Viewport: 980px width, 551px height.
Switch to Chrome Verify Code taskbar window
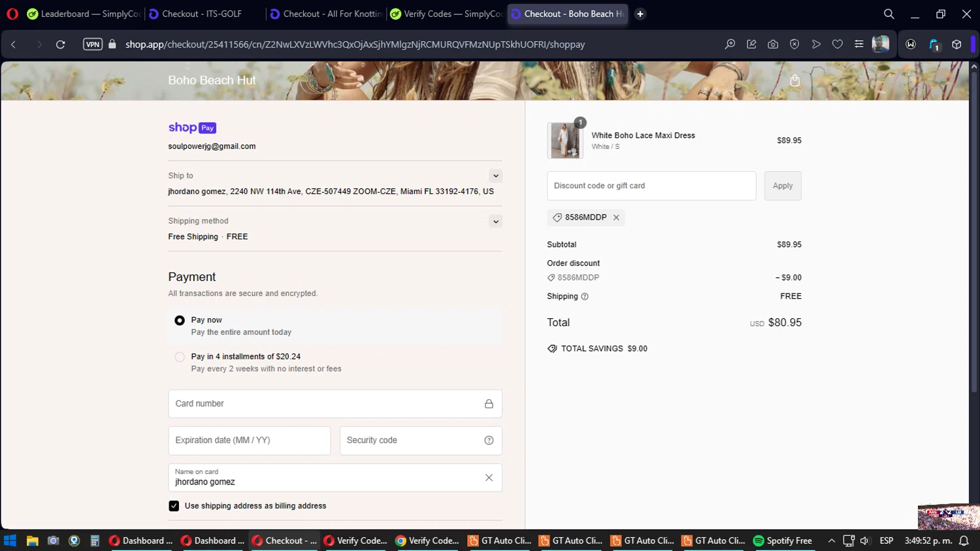(427, 541)
